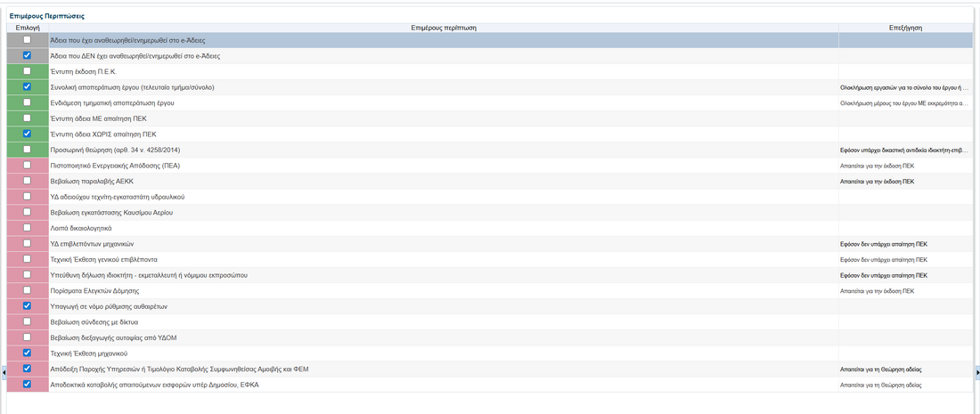Click the 'Επιμέρους περίπτωση' column header
This screenshot has height=414, width=980.
coord(444,28)
